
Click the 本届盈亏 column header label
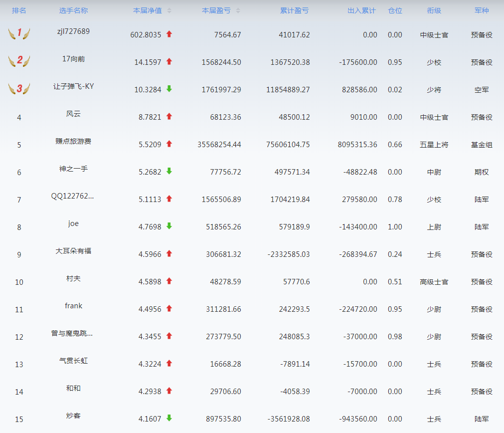(216, 10)
